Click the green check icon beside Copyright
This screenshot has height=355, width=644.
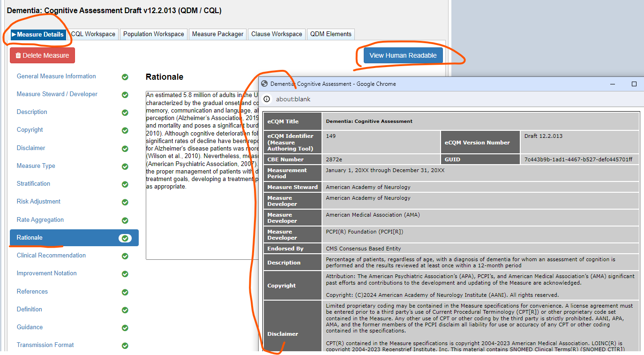125,130
